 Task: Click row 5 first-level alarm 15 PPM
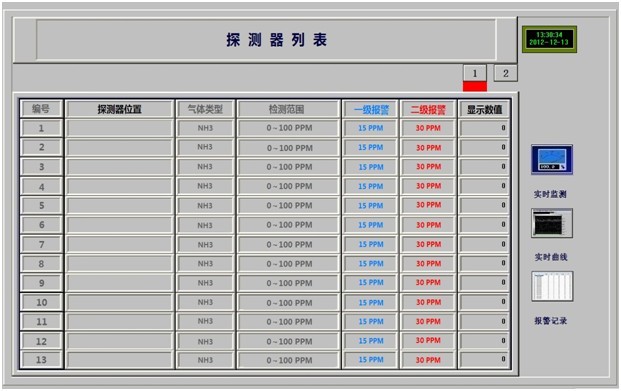click(371, 206)
